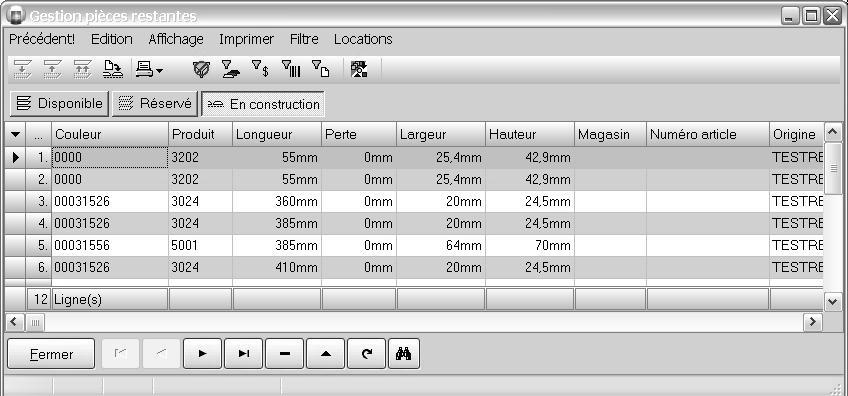Click the Magasin column header
Viewport: 848px width, 396px height.
(x=611, y=134)
